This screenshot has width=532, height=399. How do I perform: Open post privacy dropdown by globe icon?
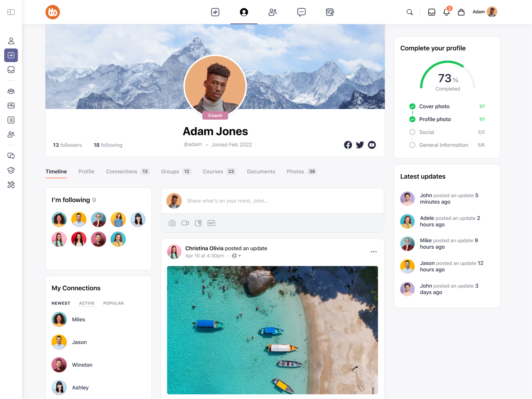(236, 256)
